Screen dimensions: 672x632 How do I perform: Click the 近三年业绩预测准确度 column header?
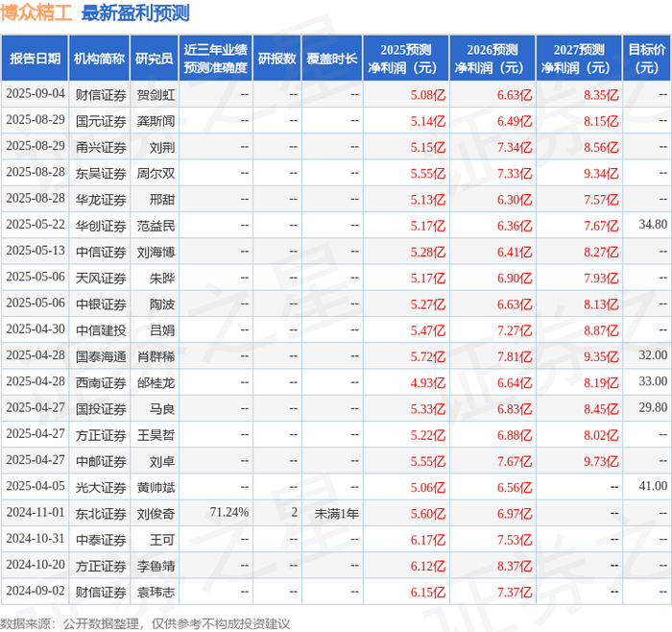point(216,59)
